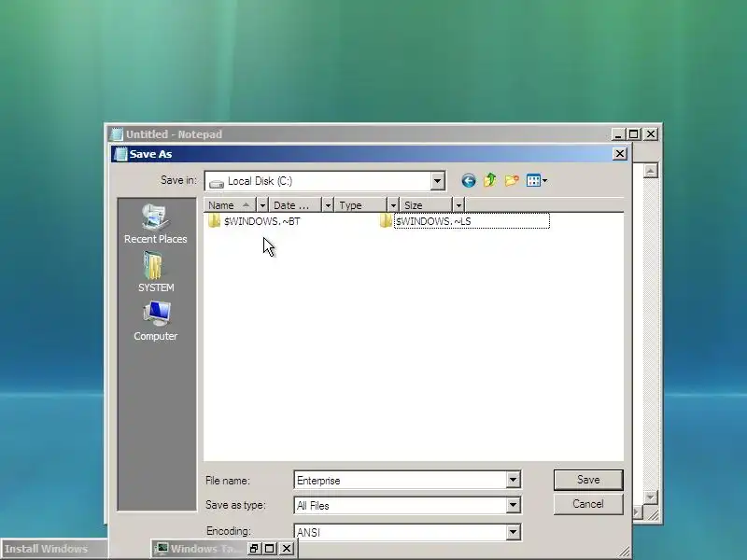The image size is (747, 560).
Task: Close the minimized Windows Task Manager window
Action: (x=287, y=549)
